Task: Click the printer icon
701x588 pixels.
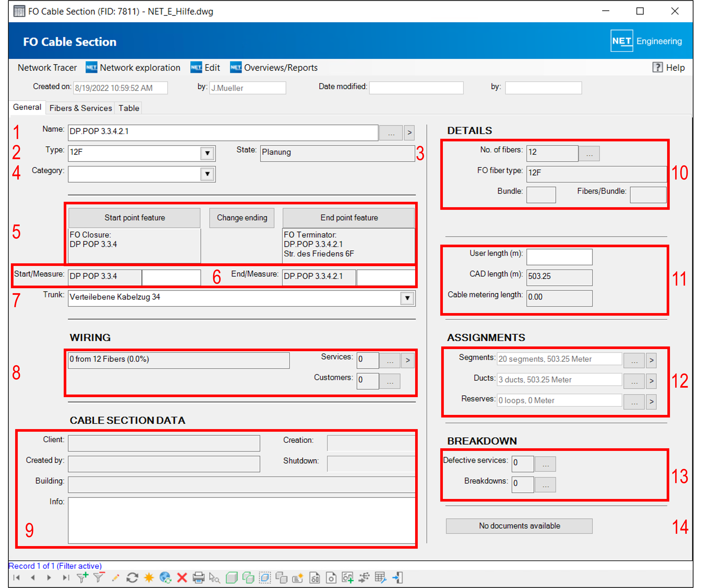Action: pos(199,578)
